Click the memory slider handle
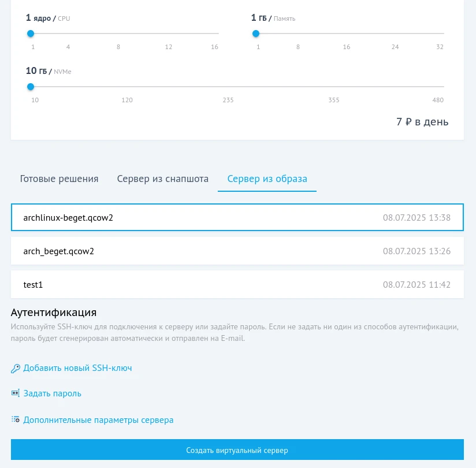Image resolution: width=476 pixels, height=468 pixels. click(256, 34)
